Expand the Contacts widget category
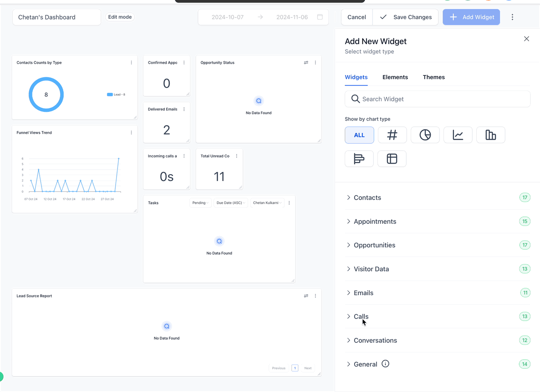This screenshot has height=392, width=540. click(x=438, y=197)
